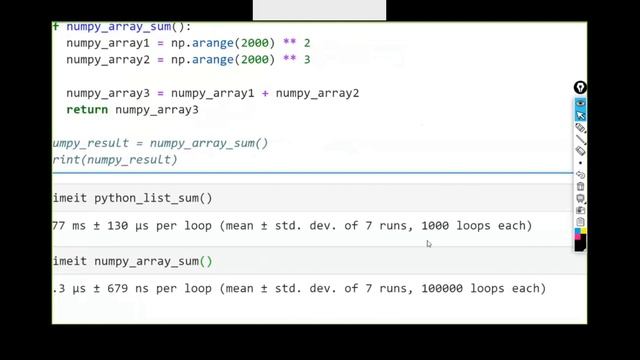Click the %timeit numpy_array_sum() cell
The width and height of the screenshot is (640, 360).
[x=320, y=261]
